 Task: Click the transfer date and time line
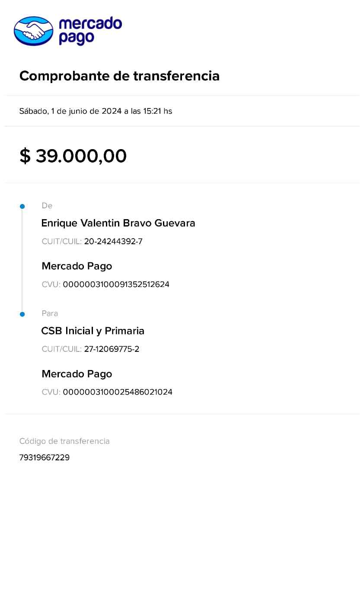click(x=96, y=111)
